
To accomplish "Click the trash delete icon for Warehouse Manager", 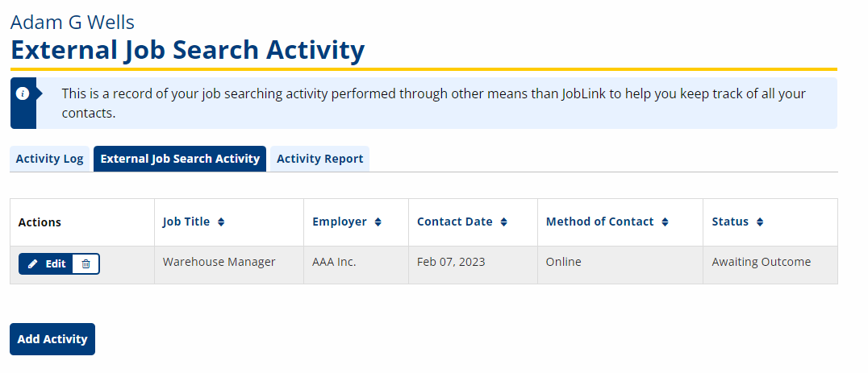I will click(x=86, y=264).
